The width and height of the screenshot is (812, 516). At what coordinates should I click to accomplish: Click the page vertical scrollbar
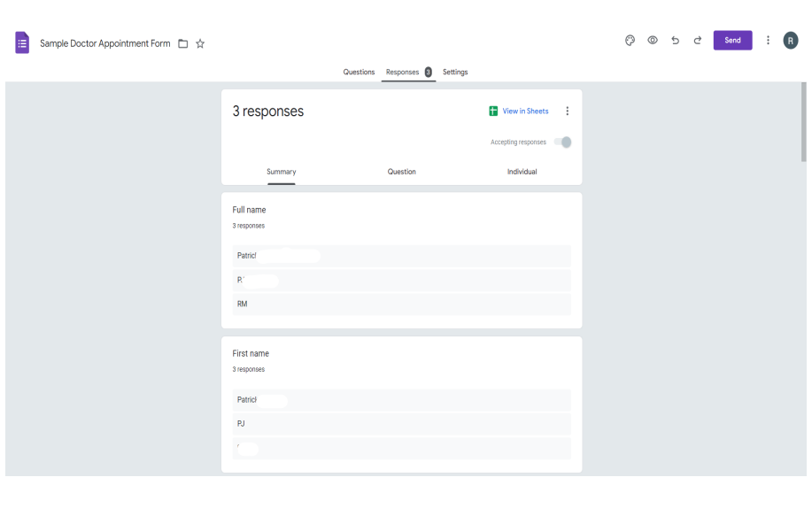(803, 122)
